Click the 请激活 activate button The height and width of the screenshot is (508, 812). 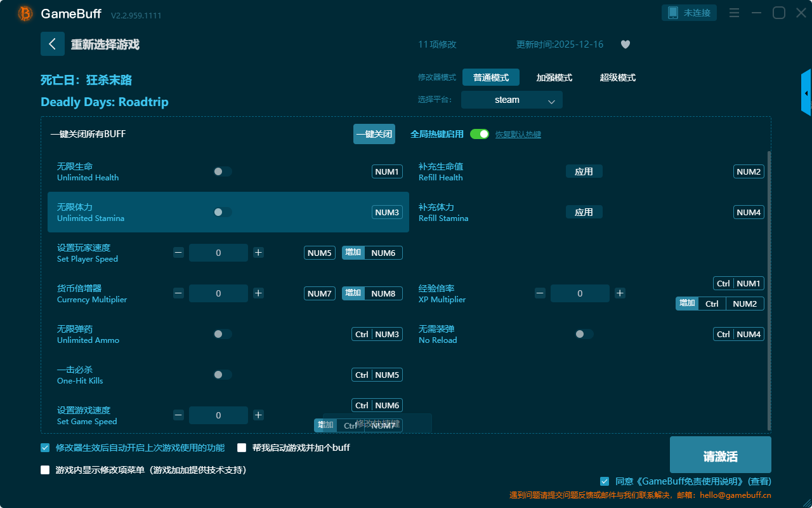pyautogui.click(x=720, y=457)
